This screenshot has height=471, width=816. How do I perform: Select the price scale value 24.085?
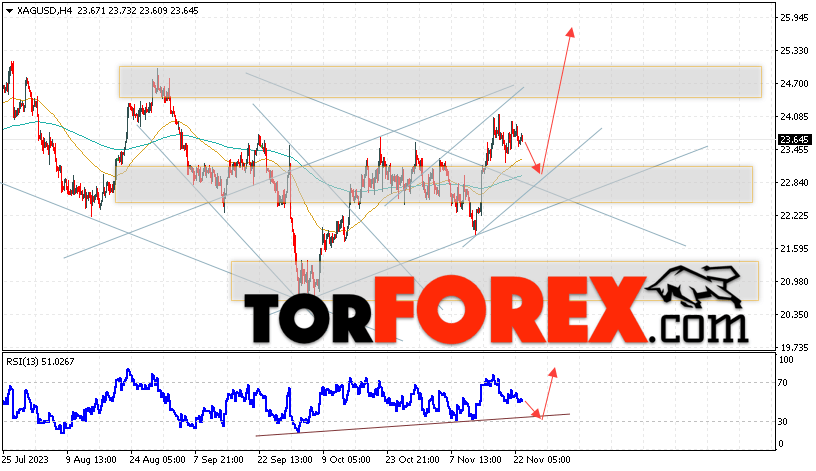tap(794, 117)
